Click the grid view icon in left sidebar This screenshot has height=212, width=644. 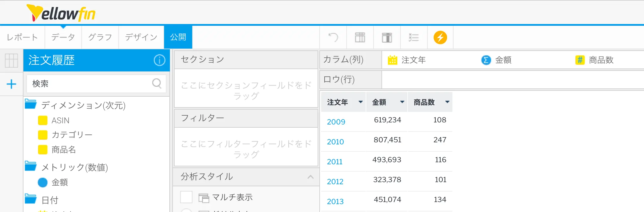[11, 61]
